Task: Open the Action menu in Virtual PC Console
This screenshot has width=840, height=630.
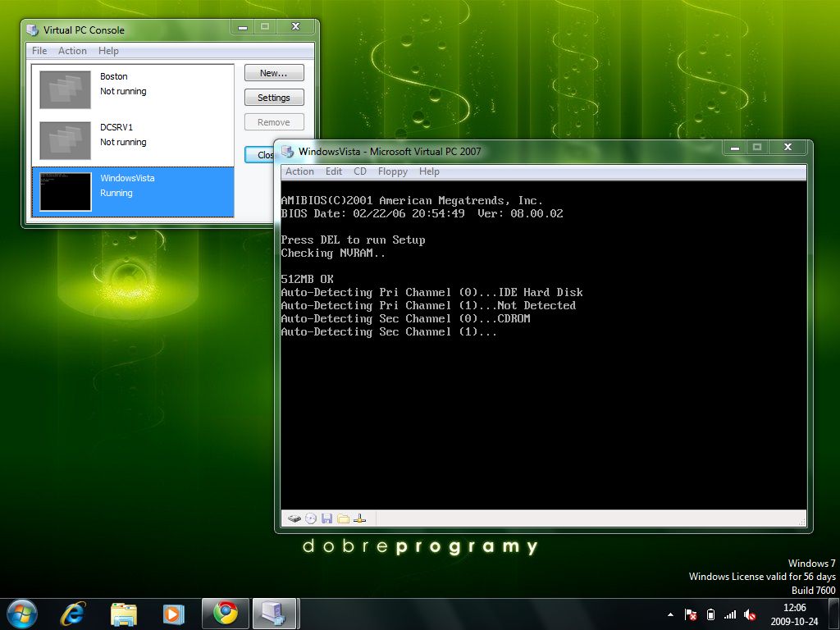Action: (x=72, y=51)
